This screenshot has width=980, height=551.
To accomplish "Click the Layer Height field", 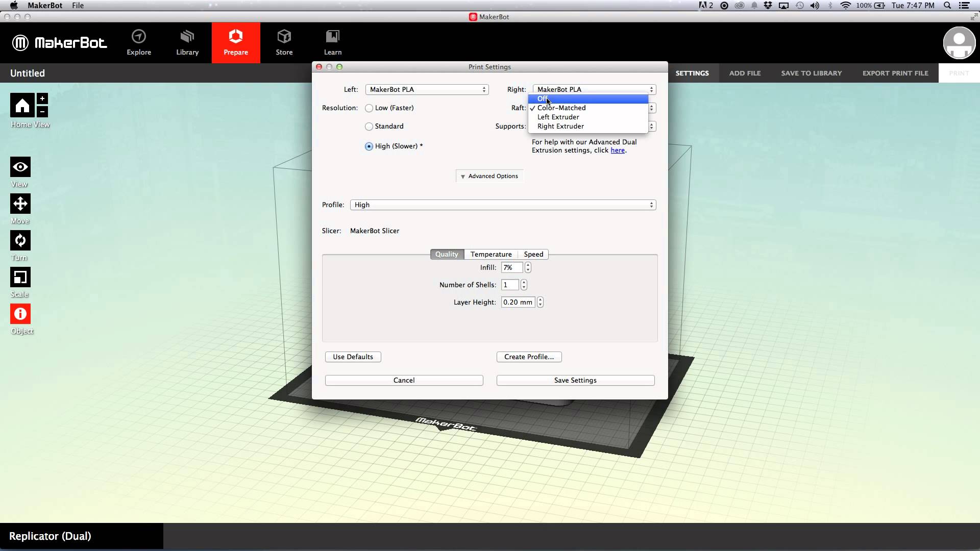I will point(518,303).
